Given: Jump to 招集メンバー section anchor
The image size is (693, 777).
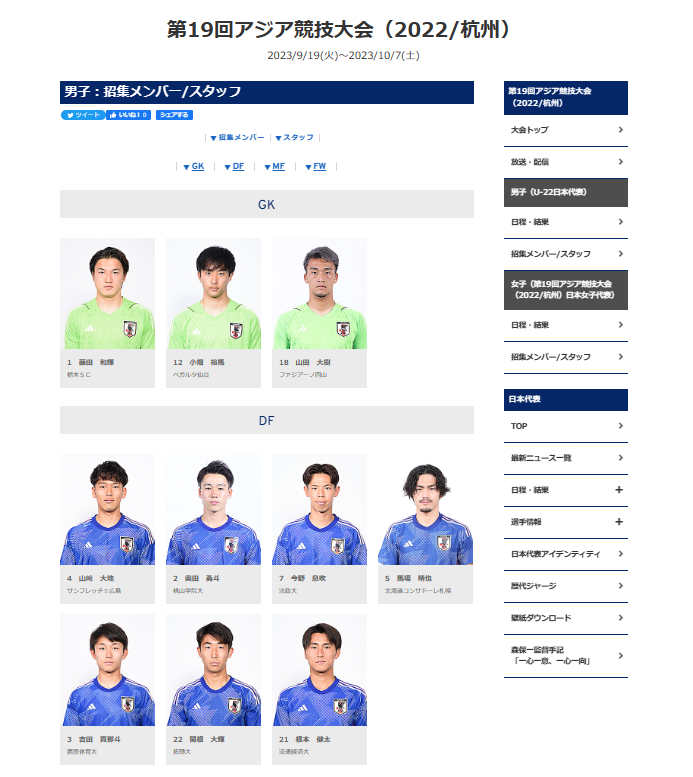Looking at the screenshot, I should 239,138.
